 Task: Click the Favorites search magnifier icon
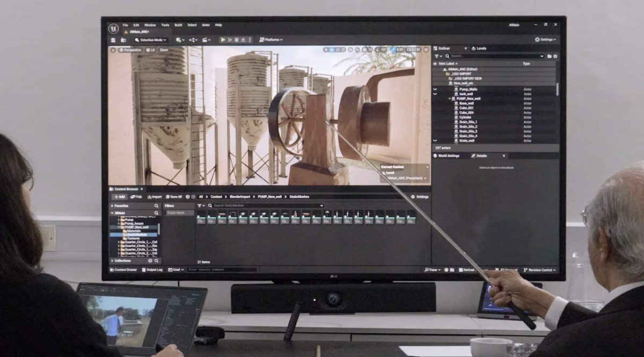click(x=157, y=205)
